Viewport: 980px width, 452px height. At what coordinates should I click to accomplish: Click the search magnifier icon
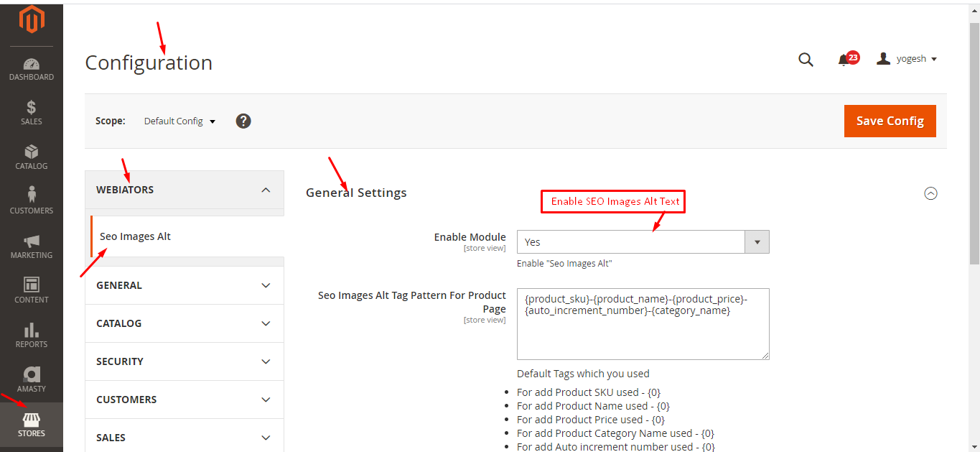tap(806, 60)
